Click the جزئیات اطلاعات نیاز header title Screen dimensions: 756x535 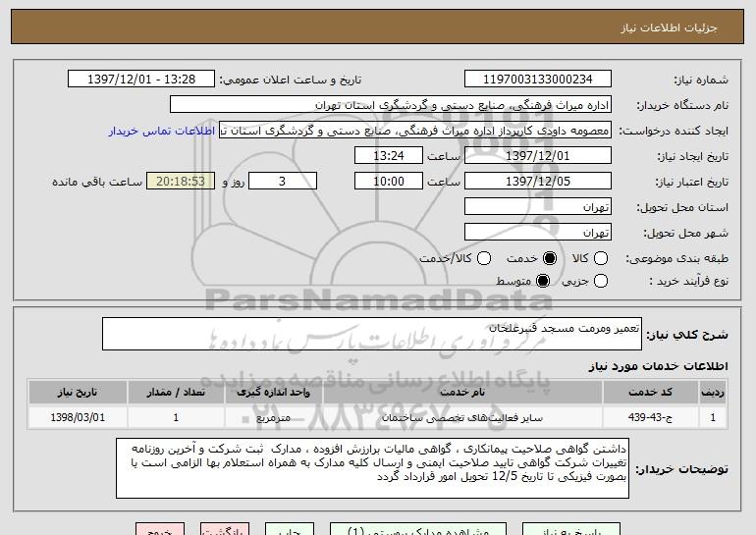coord(669,27)
